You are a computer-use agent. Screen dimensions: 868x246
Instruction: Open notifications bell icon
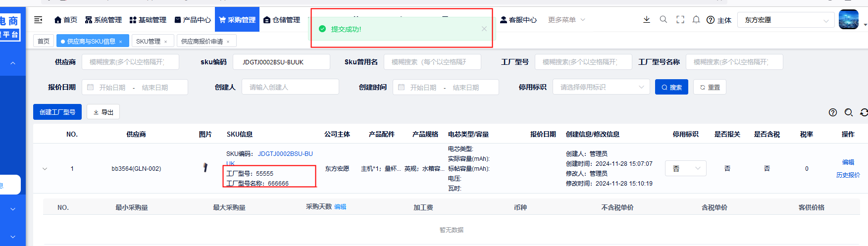(696, 19)
